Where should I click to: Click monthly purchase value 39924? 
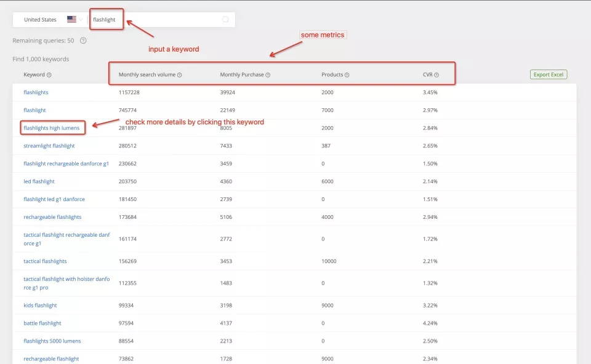(x=227, y=92)
